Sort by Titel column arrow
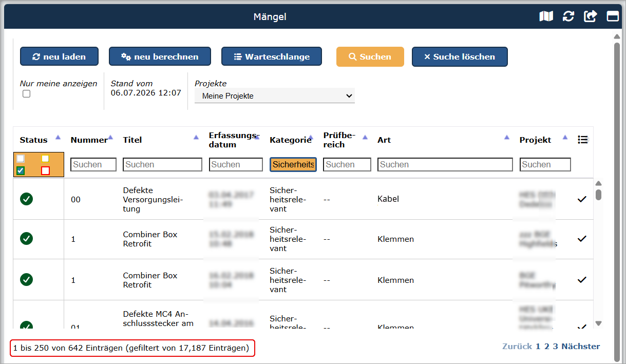 (x=196, y=138)
